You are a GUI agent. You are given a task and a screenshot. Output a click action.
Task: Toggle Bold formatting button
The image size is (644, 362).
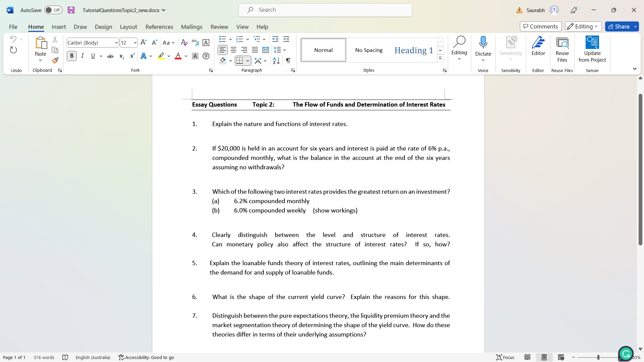(71, 56)
